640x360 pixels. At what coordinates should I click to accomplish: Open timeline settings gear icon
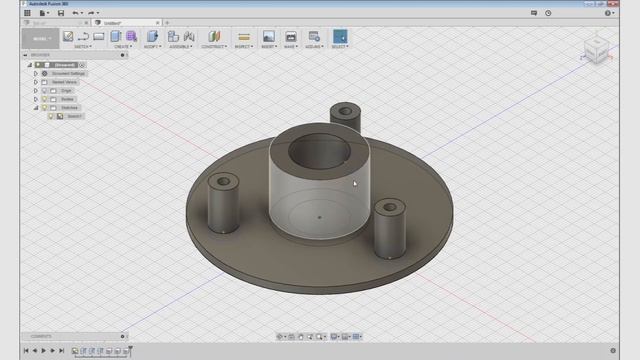(x=613, y=351)
